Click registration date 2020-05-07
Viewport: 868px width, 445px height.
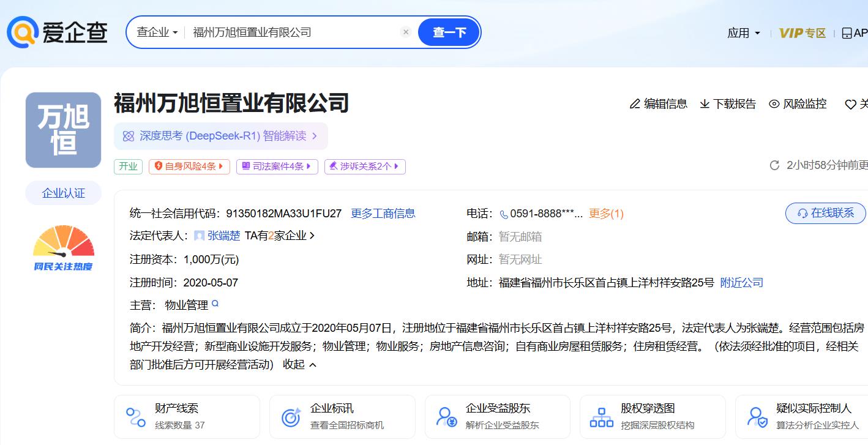211,283
